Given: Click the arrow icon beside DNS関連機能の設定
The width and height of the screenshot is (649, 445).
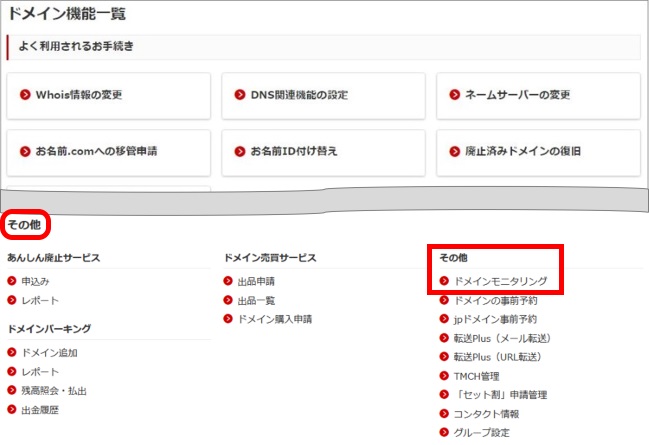Looking at the screenshot, I should pos(240,96).
